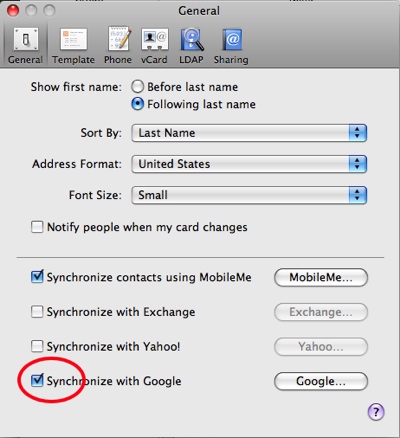This screenshot has width=400, height=438.
Task: Enable Synchronize with Exchange checkbox
Action: (37, 312)
